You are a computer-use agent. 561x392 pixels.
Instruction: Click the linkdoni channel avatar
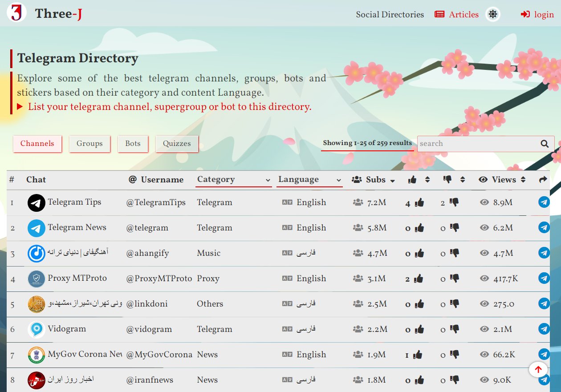(x=37, y=304)
